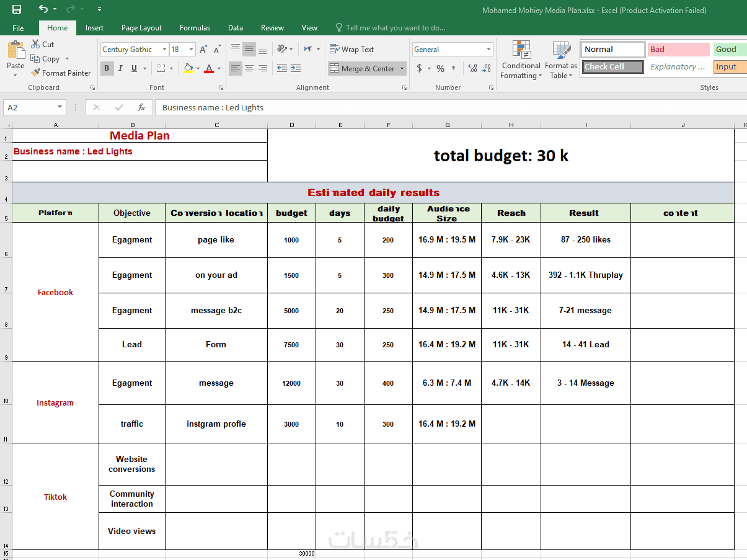747x560 pixels.
Task: Click the Increase Indent icon
Action: [296, 68]
